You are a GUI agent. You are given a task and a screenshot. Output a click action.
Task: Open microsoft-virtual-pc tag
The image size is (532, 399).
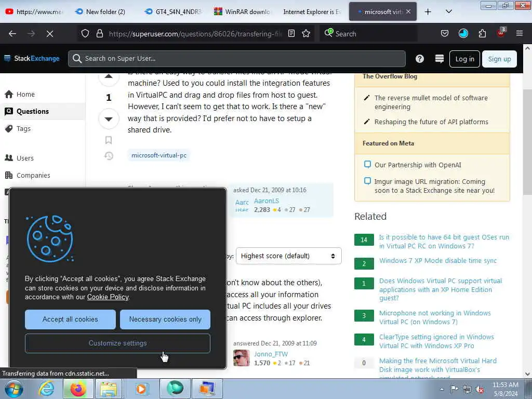[159, 155]
